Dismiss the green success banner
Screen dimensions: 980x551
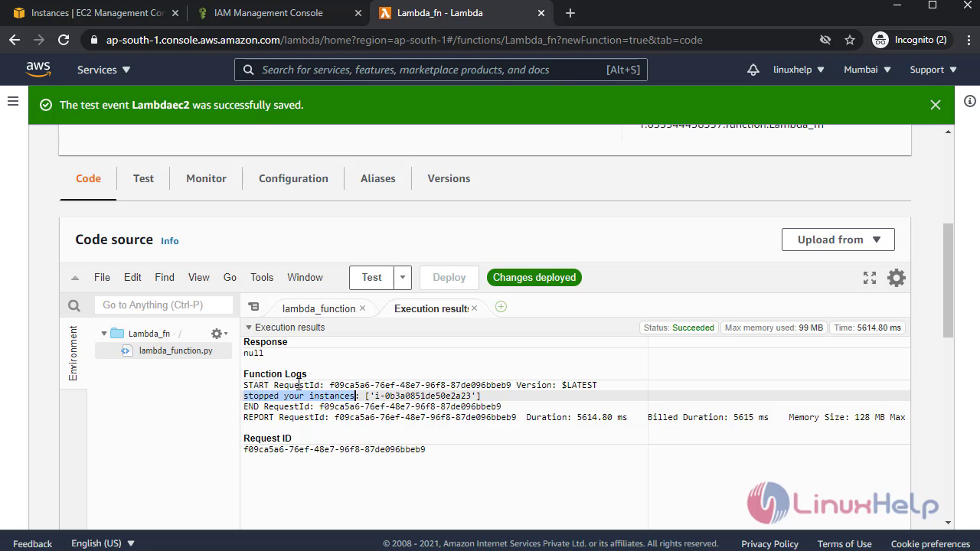click(x=935, y=105)
